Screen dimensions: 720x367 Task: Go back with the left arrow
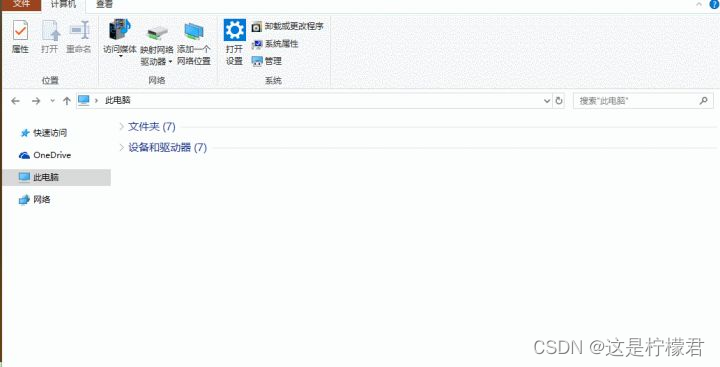(x=16, y=101)
